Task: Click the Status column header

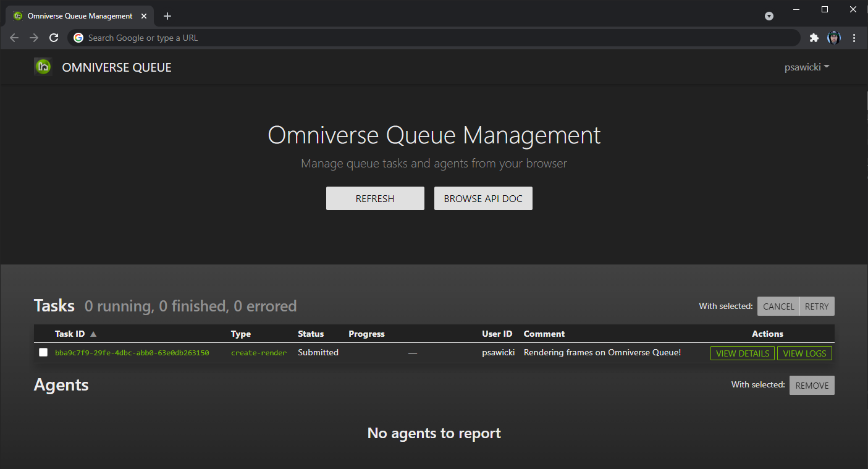Action: pos(311,334)
